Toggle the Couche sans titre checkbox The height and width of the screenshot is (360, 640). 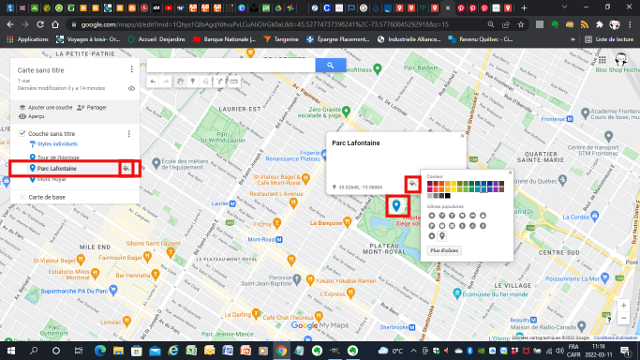[x=22, y=133]
